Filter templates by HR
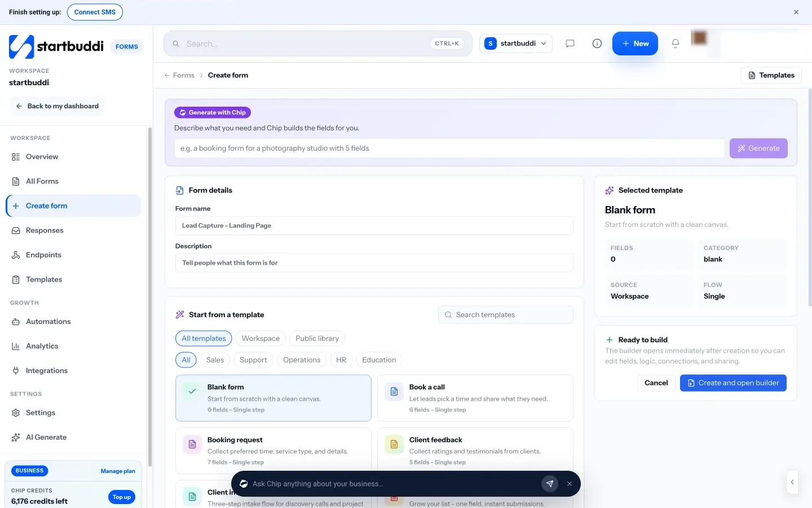The width and height of the screenshot is (812, 508). point(341,360)
